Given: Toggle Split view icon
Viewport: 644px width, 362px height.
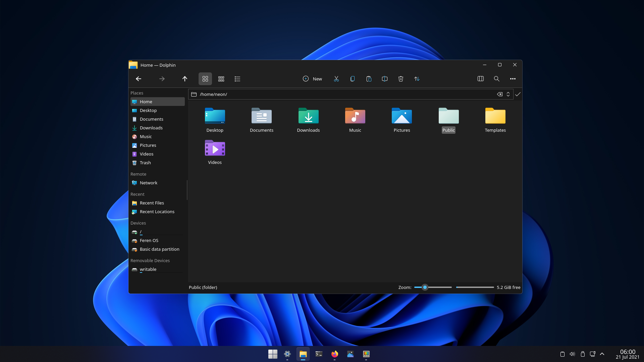Looking at the screenshot, I should (x=481, y=79).
